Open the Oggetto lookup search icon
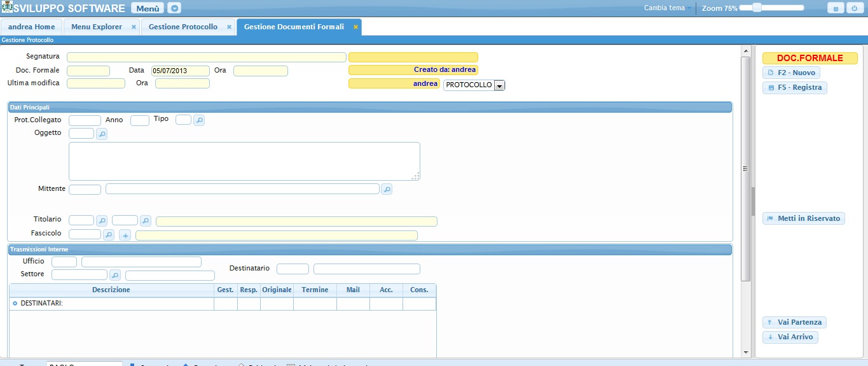This screenshot has height=366, width=868. [102, 134]
